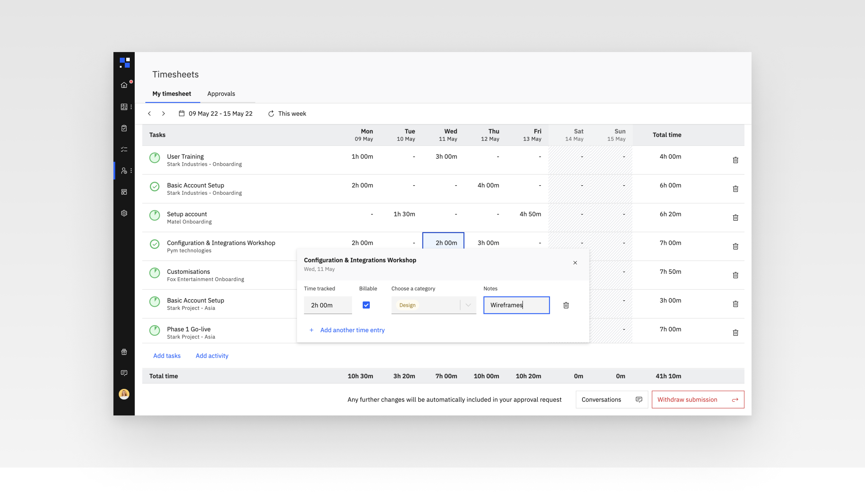This screenshot has width=865, height=504.
Task: Open the settings gear in sidebar
Action: coord(124,213)
